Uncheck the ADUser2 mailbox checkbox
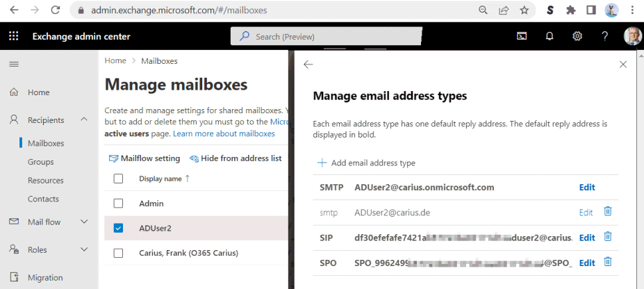The height and width of the screenshot is (289, 644). [118, 229]
